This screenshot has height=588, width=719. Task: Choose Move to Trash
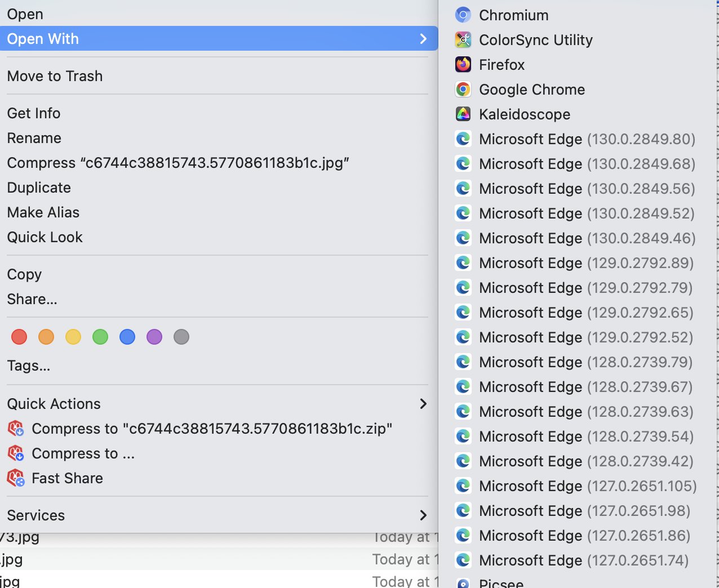point(219,76)
